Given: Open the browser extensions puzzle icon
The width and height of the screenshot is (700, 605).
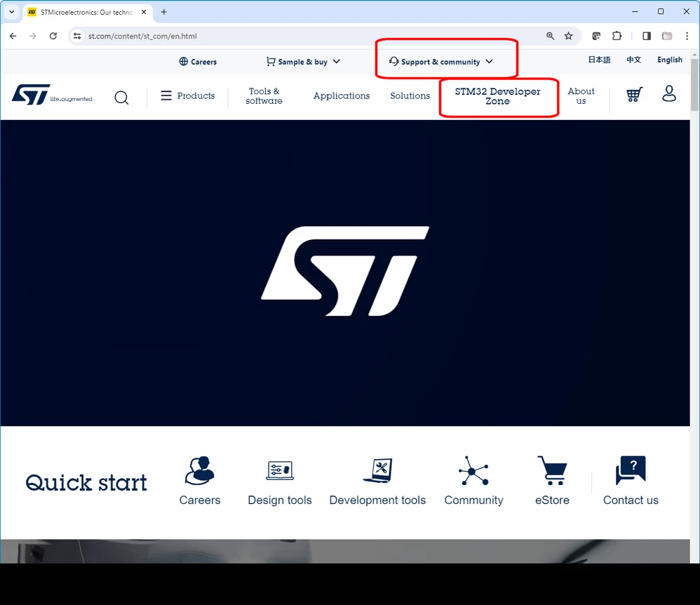Looking at the screenshot, I should coord(617,36).
